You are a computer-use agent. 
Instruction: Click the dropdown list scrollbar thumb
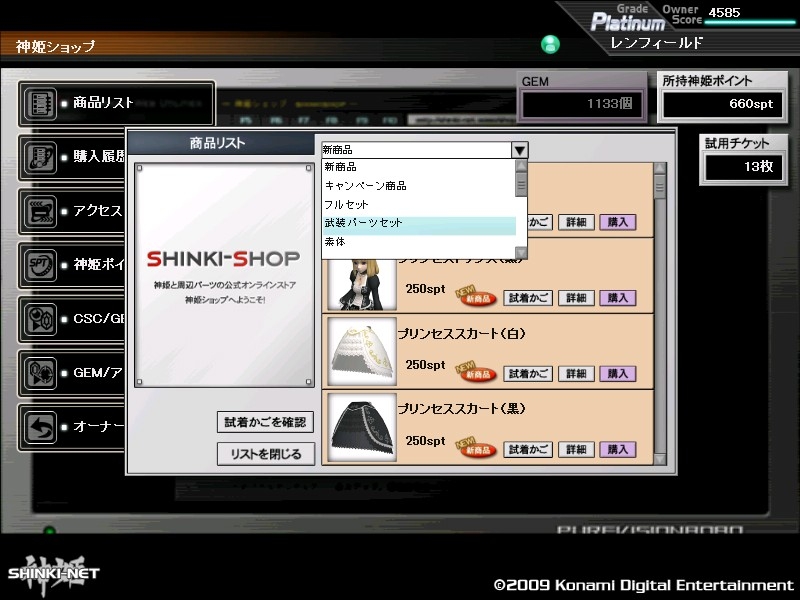click(521, 184)
